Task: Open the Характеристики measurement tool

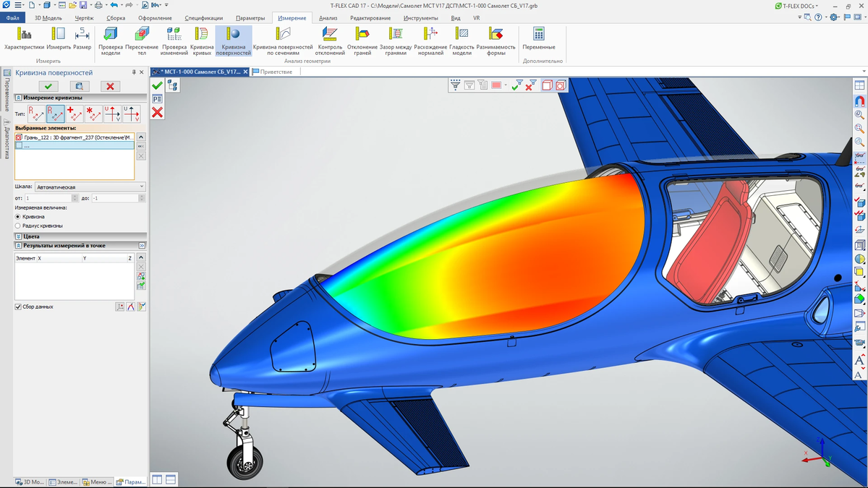Action: coord(24,40)
